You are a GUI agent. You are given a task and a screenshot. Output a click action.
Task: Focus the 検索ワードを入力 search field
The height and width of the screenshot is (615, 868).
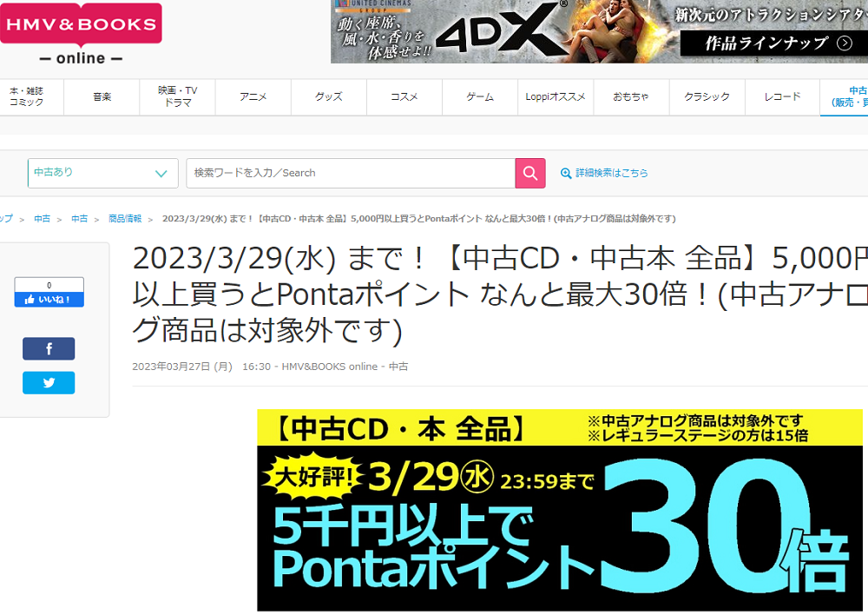(351, 174)
